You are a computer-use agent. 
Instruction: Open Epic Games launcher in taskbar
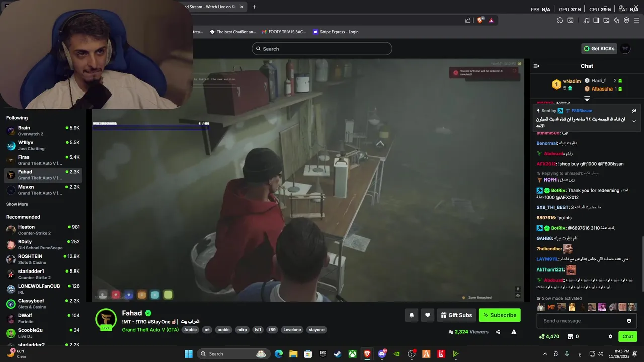pyautogui.click(x=323, y=354)
